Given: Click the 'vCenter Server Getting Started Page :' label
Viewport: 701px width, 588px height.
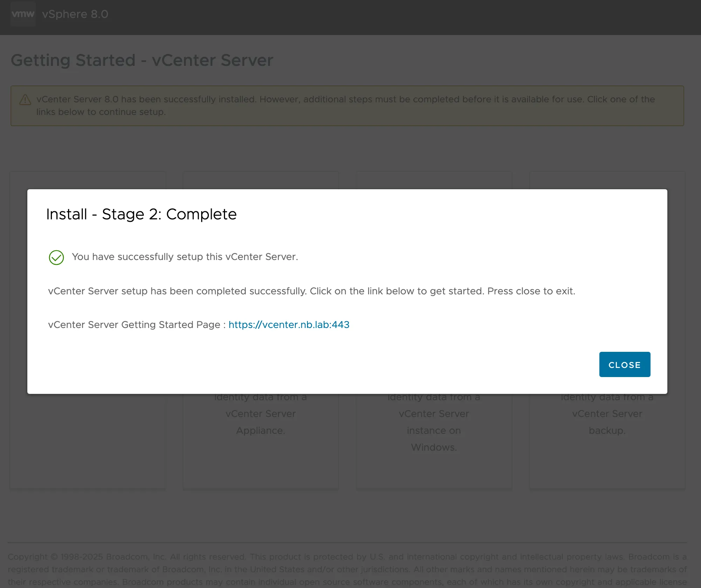Looking at the screenshot, I should pyautogui.click(x=137, y=324).
